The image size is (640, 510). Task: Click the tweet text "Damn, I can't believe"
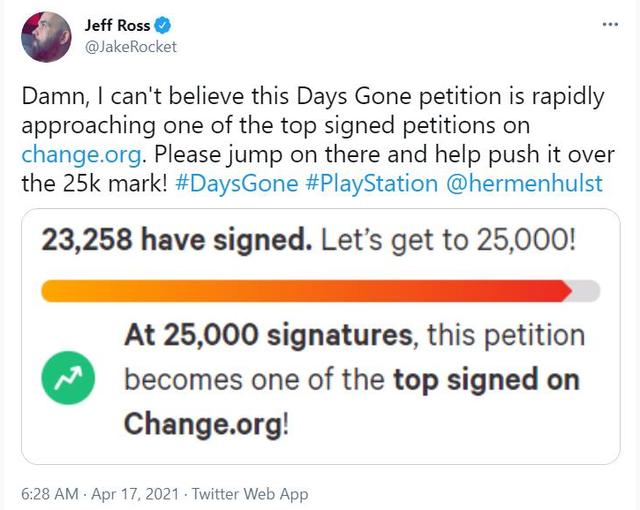coord(130,98)
